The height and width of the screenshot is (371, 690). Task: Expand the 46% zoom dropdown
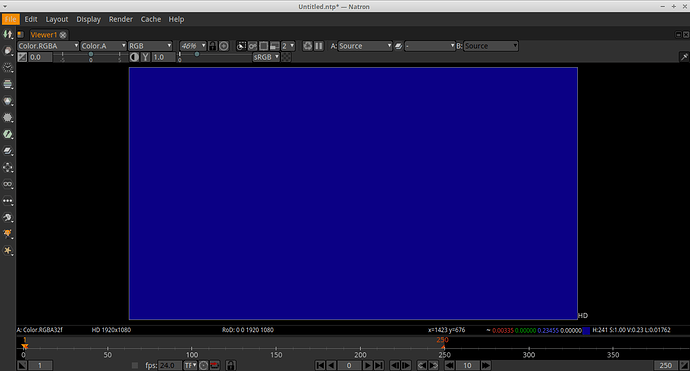coord(193,46)
